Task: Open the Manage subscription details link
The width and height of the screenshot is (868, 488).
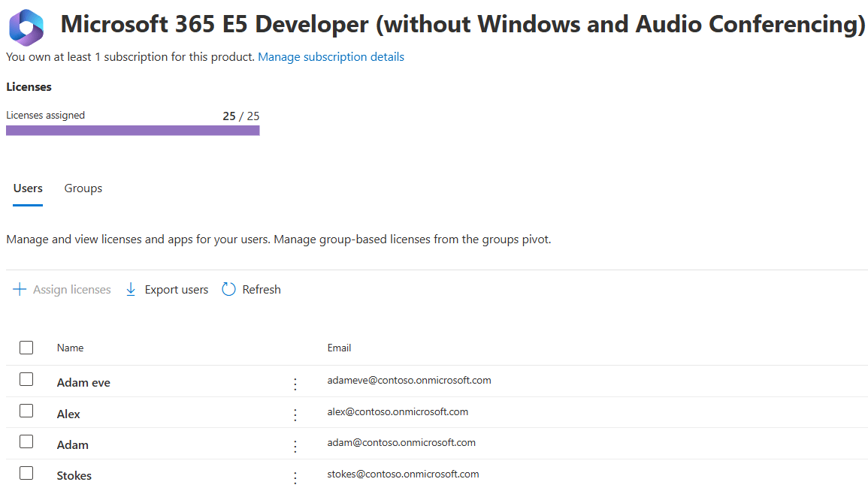Action: (331, 56)
